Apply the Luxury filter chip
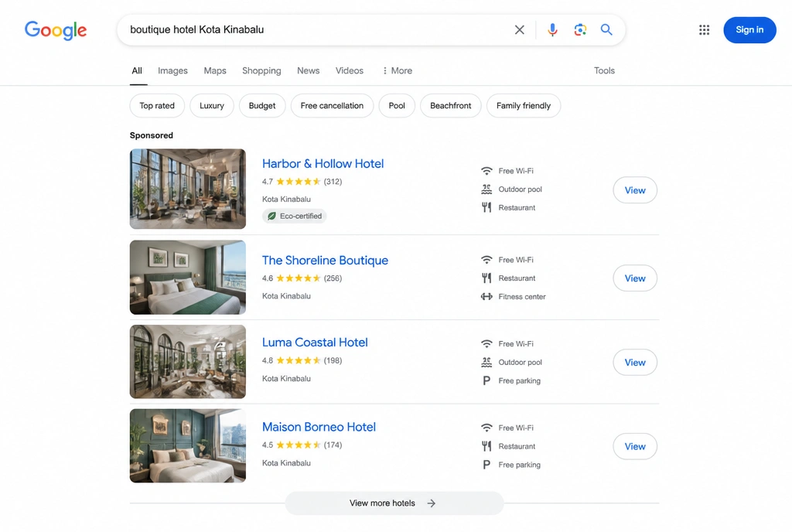The height and width of the screenshot is (532, 792). [x=212, y=105]
